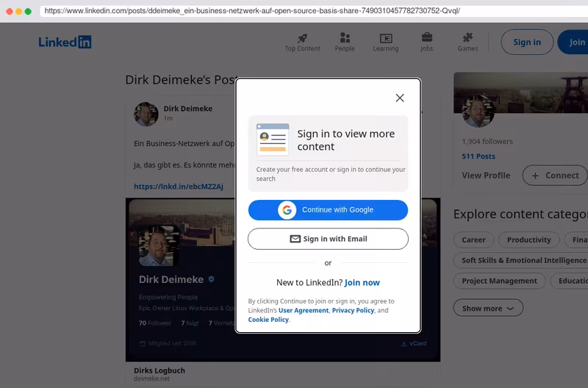This screenshot has height=388, width=588.
Task: Continue with Google sign-in
Action: click(328, 210)
